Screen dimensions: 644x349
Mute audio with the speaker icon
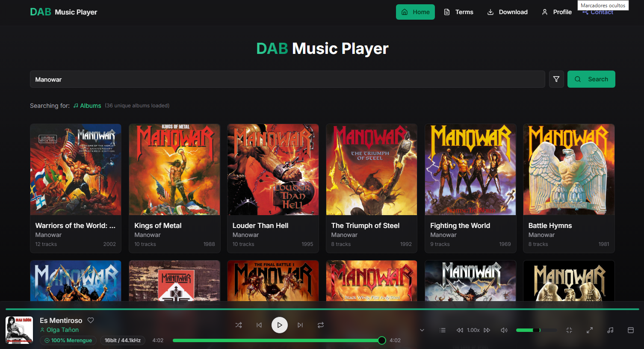click(x=504, y=330)
